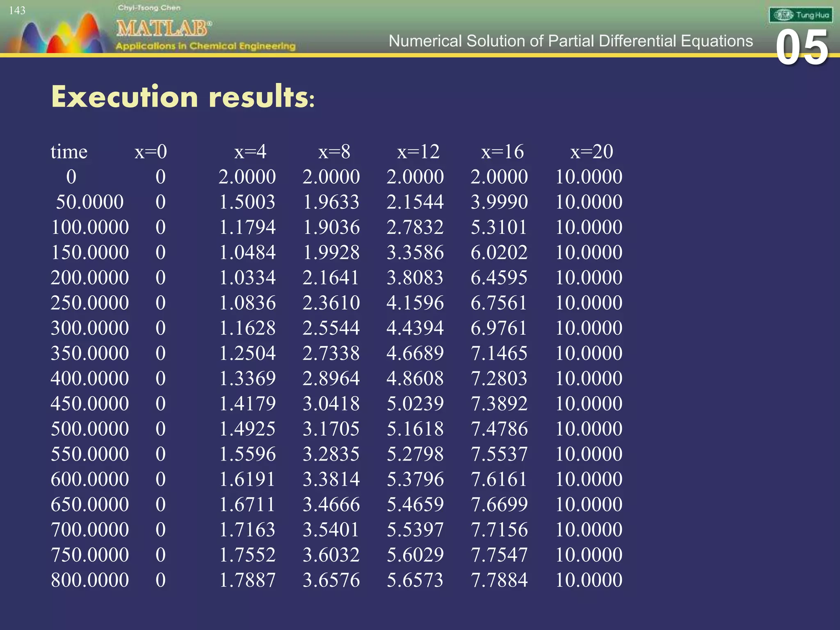
Task: Click value 1.0334 in x=4 column
Action: [x=247, y=278]
